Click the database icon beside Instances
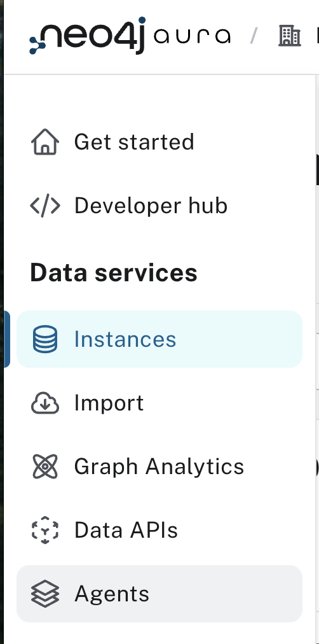319x644 pixels. [x=45, y=339]
